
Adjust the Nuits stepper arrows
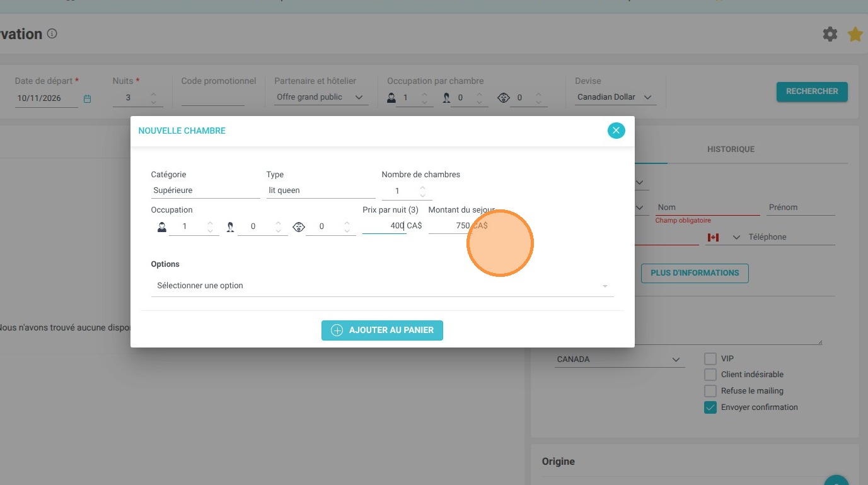[153, 98]
